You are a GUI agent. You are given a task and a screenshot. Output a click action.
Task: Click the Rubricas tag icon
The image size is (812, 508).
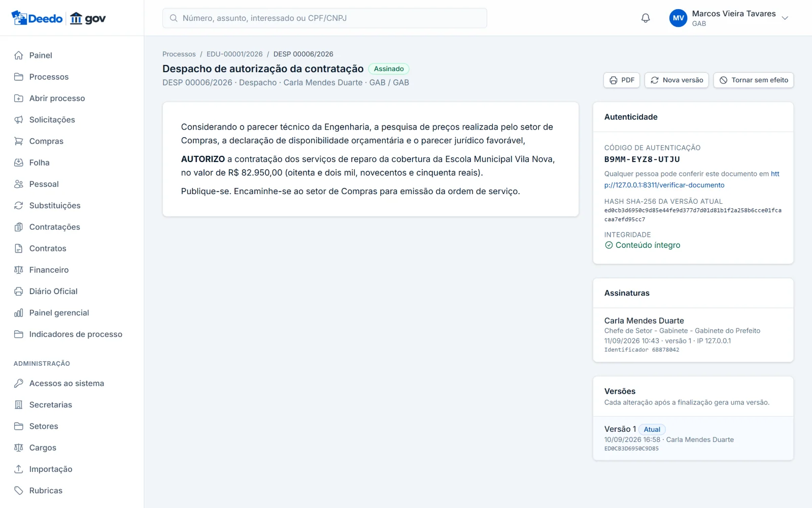19,490
